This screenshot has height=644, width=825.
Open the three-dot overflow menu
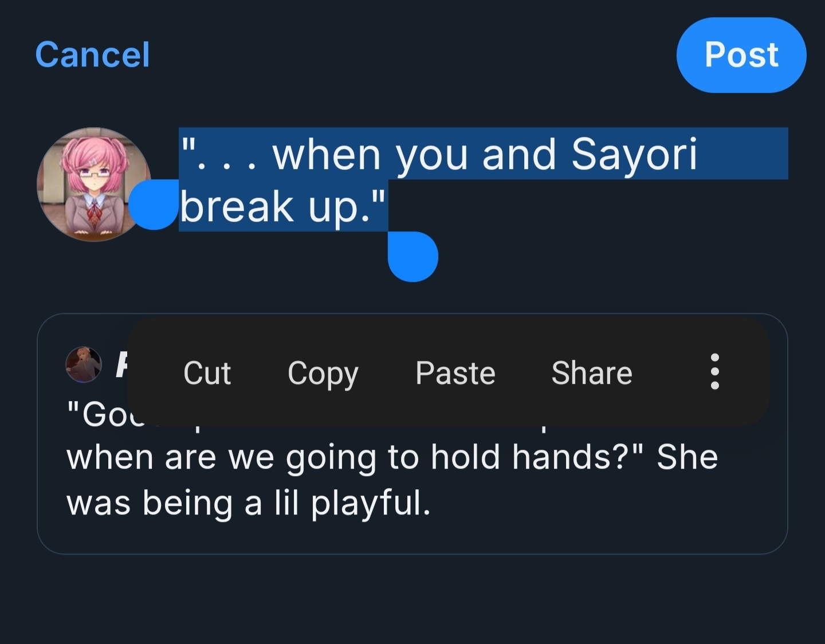[x=714, y=372]
